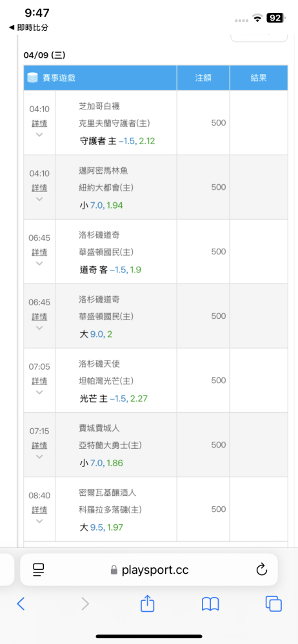Open 詳情 link for 07:05 天使 game
Image resolution: width=298 pixels, height=644 pixels.
pos(39,381)
